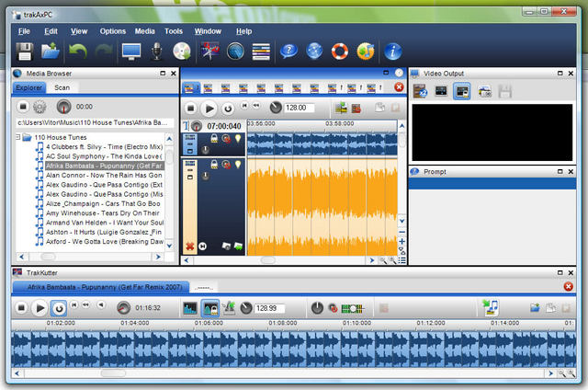Click the red X delete track icon
Image resolution: width=588 pixels, height=390 pixels.
(189, 247)
